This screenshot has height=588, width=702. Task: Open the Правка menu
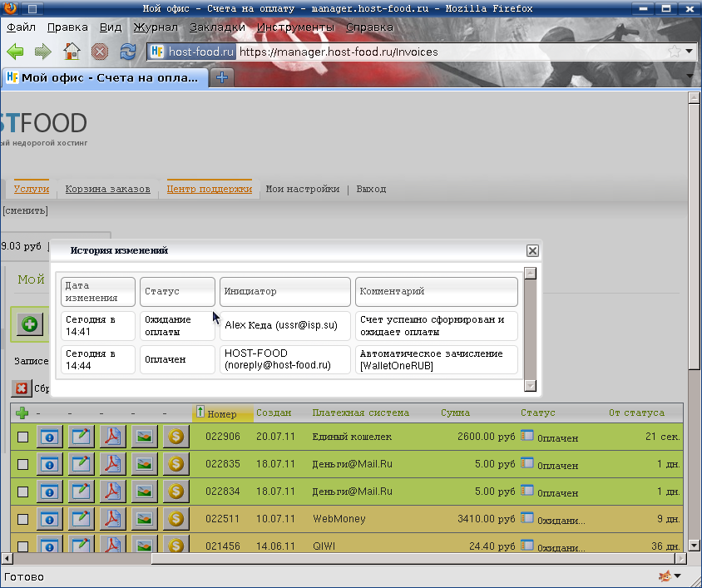(x=67, y=27)
